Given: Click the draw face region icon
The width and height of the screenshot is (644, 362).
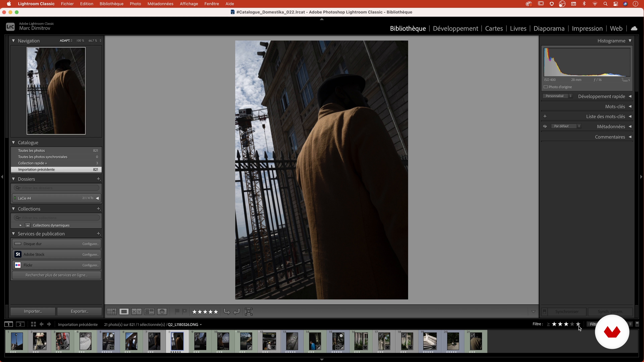Looking at the screenshot, I should tap(249, 312).
